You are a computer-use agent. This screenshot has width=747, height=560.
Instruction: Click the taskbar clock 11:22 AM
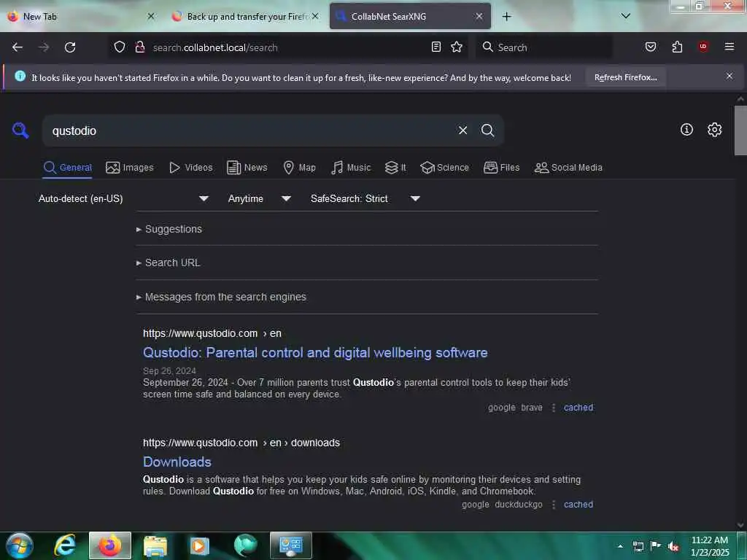pyautogui.click(x=710, y=546)
